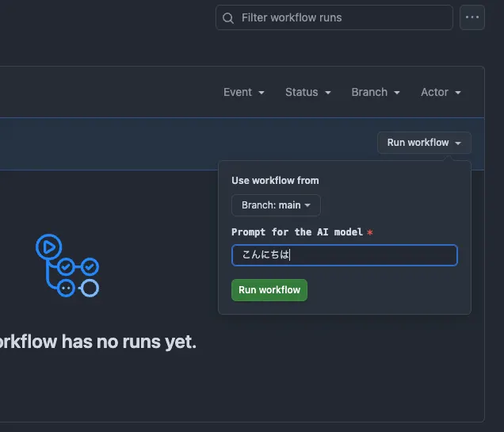The width and height of the screenshot is (504, 432).
Task: Open the three-dot options menu
Action: point(472,17)
